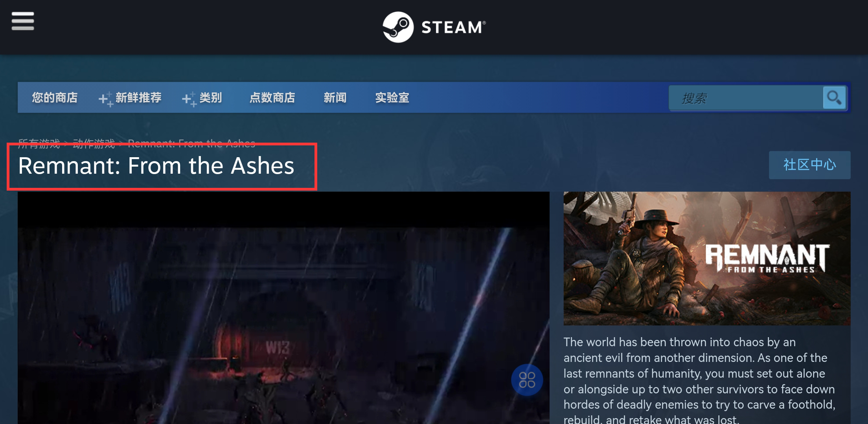868x424 pixels.
Task: Click the magnifying glass search button
Action: click(x=834, y=97)
